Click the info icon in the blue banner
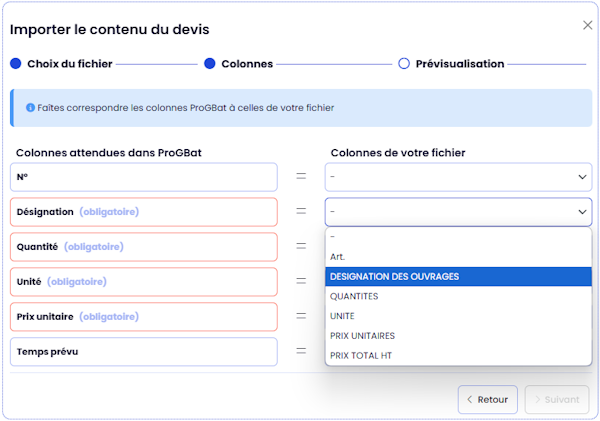The height and width of the screenshot is (421, 600). click(x=30, y=108)
